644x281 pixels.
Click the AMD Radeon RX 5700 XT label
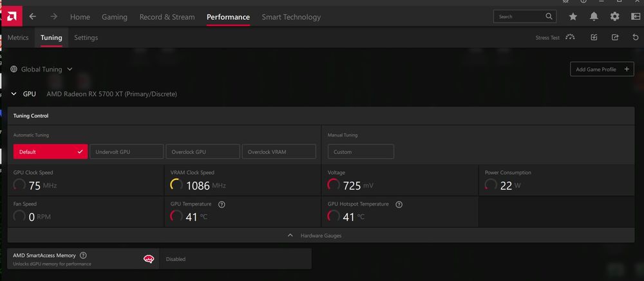point(111,94)
